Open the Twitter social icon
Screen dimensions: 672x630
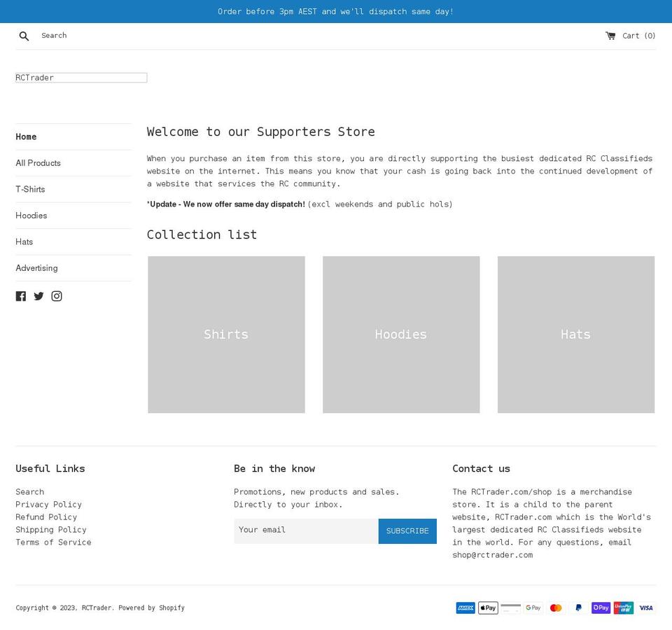click(x=38, y=296)
